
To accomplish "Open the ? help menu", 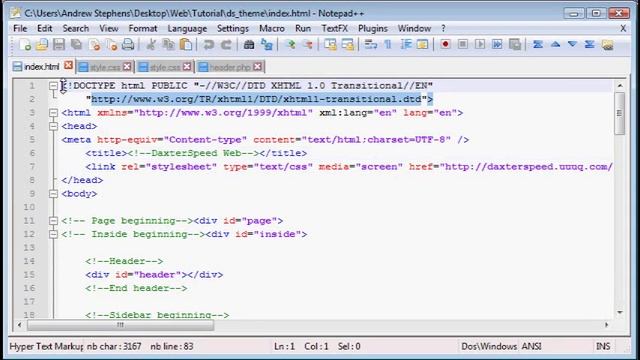I will click(x=443, y=29).
